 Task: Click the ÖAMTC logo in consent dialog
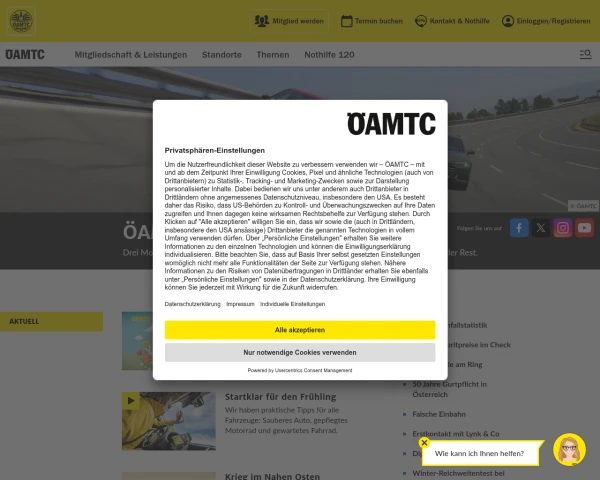pyautogui.click(x=391, y=124)
